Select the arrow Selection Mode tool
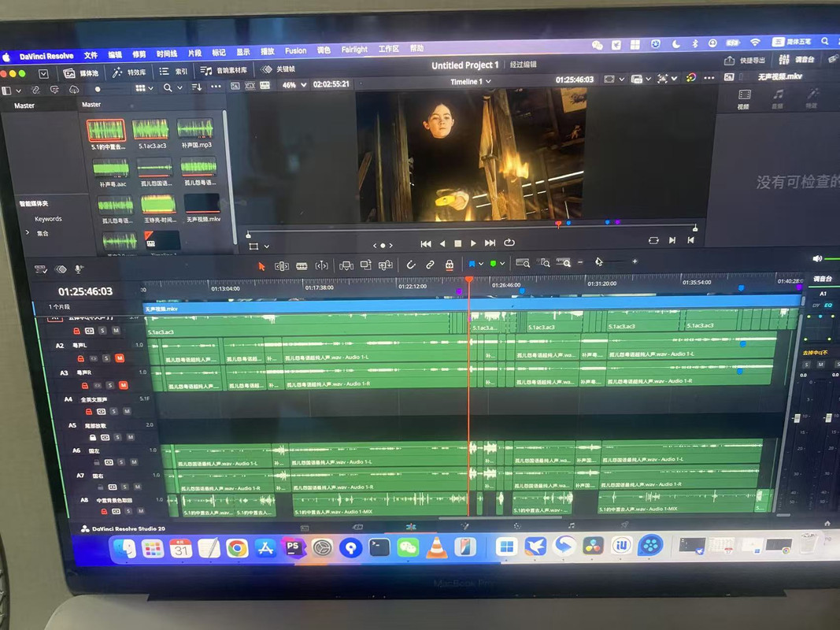The image size is (840, 630). 261,266
